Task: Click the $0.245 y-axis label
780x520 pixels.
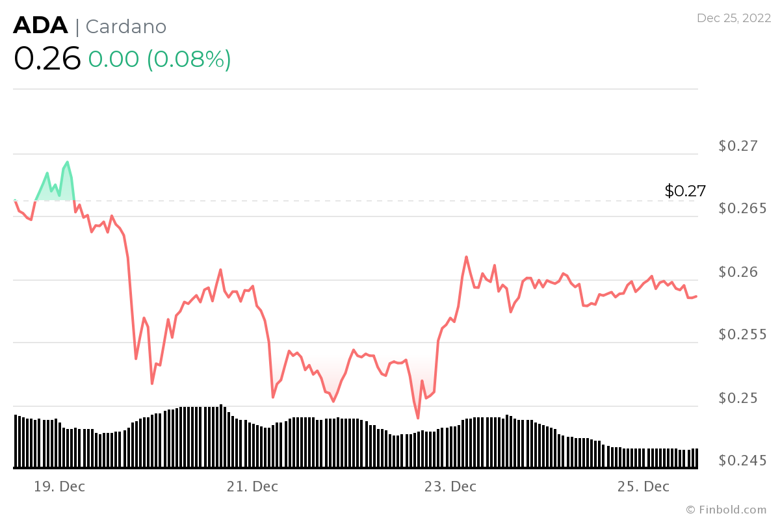Action: point(742,461)
